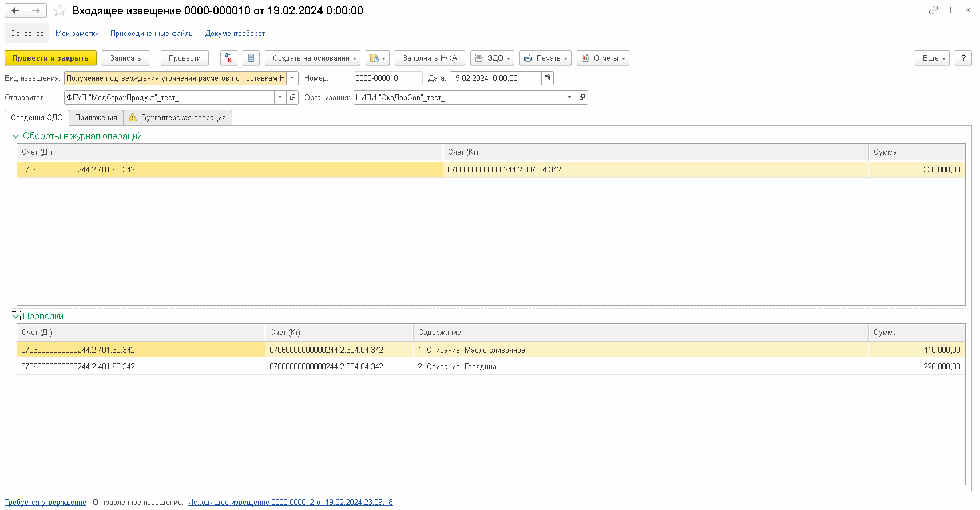This screenshot has width=980, height=510.
Task: Collapse the Проводки section
Action: [15, 316]
